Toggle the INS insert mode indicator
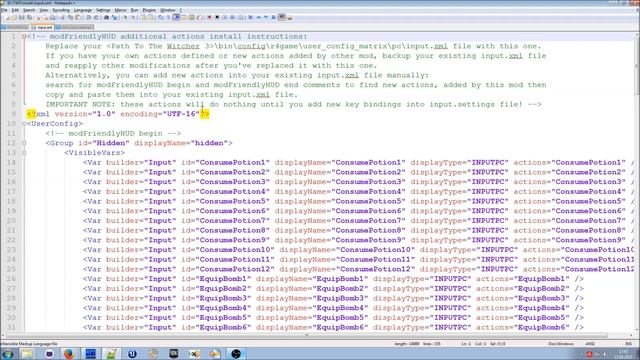Screen dimensions: 640x360 click(x=629, y=344)
